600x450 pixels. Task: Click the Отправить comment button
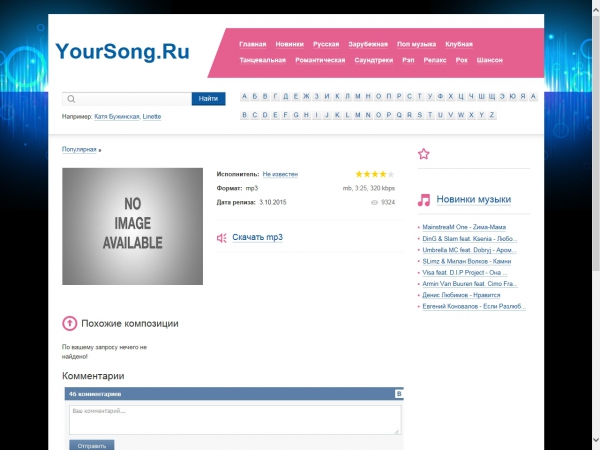(x=92, y=445)
